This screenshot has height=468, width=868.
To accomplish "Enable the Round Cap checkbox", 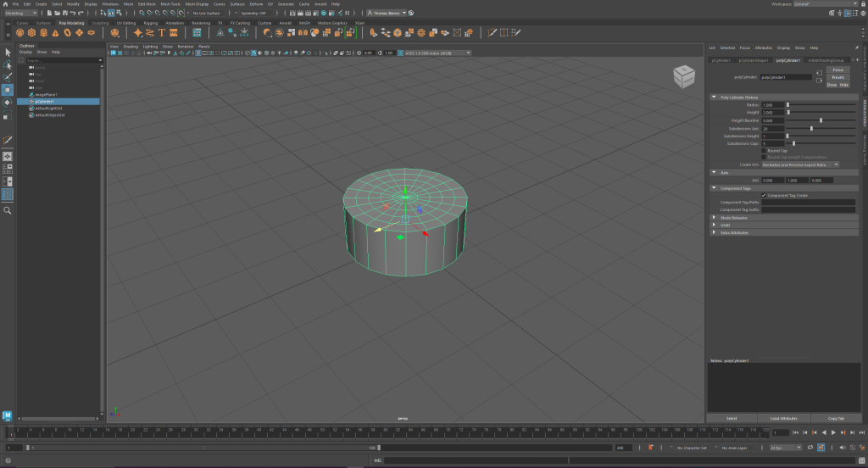I will pyautogui.click(x=765, y=151).
